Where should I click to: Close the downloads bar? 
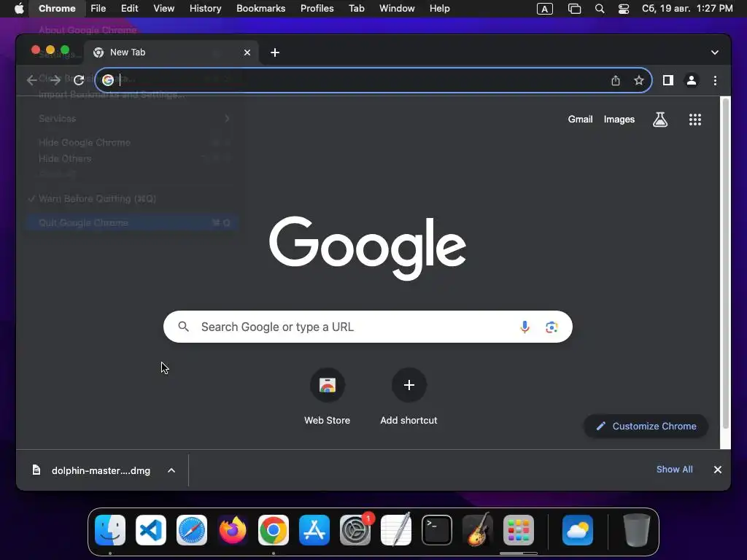tap(718, 470)
